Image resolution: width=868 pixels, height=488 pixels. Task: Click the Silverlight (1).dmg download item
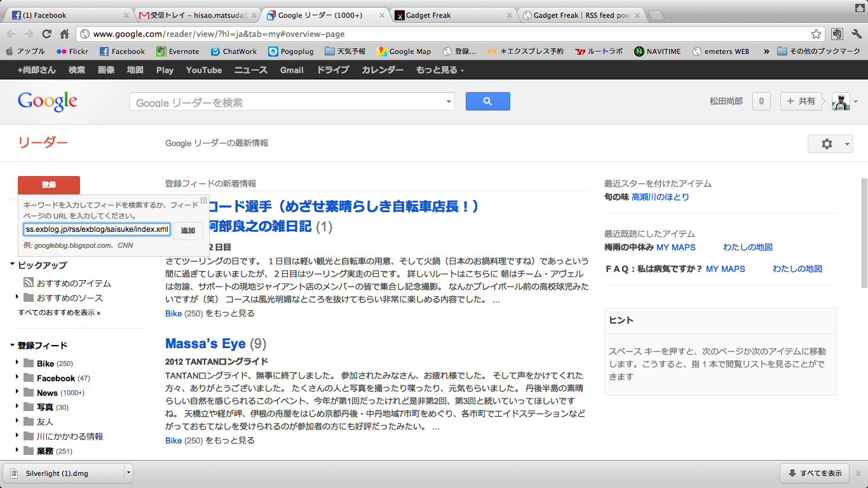point(64,473)
